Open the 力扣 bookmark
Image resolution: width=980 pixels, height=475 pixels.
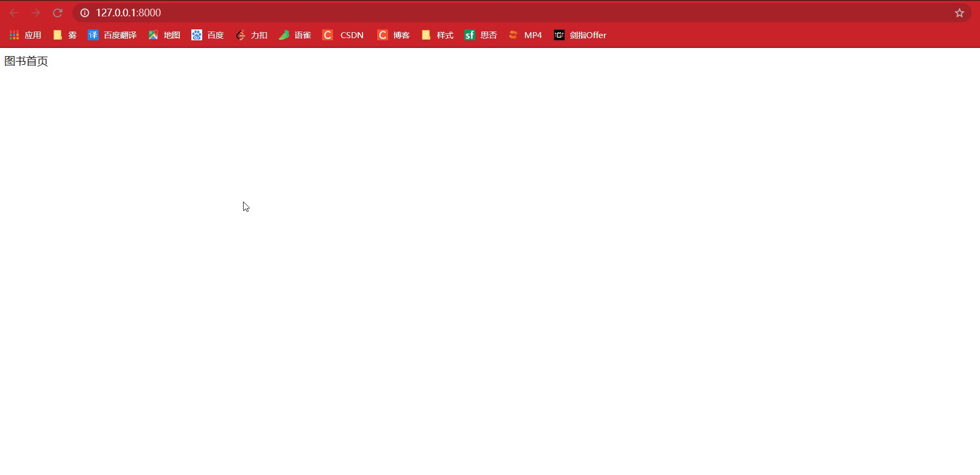(251, 35)
